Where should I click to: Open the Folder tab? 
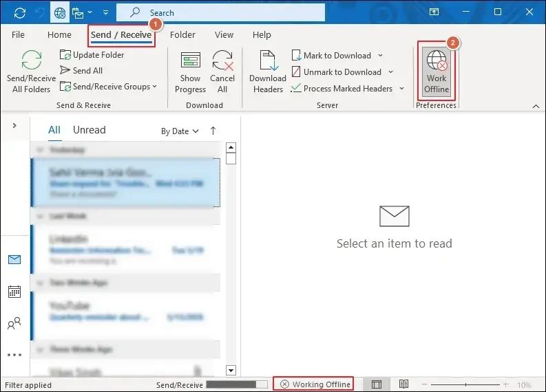tap(183, 35)
